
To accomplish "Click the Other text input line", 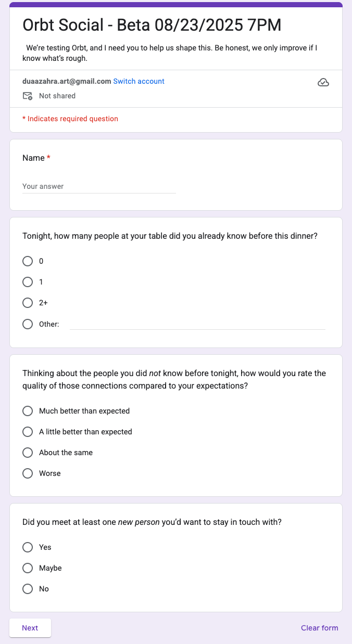I will (197, 324).
